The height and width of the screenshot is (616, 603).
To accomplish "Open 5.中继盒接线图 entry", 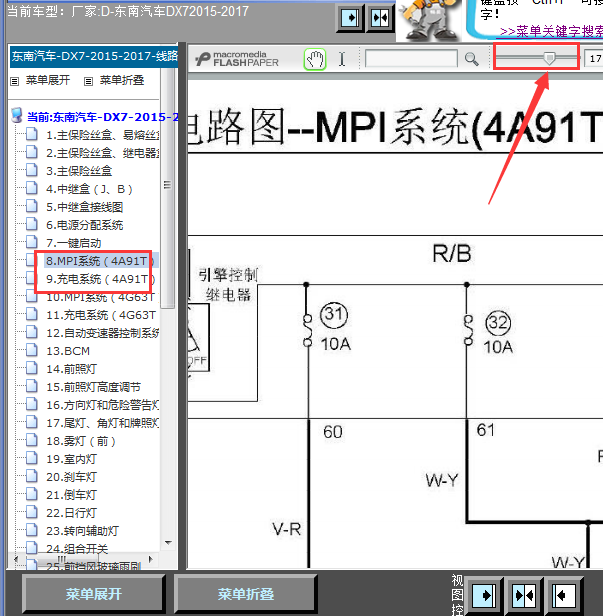I will point(85,207).
